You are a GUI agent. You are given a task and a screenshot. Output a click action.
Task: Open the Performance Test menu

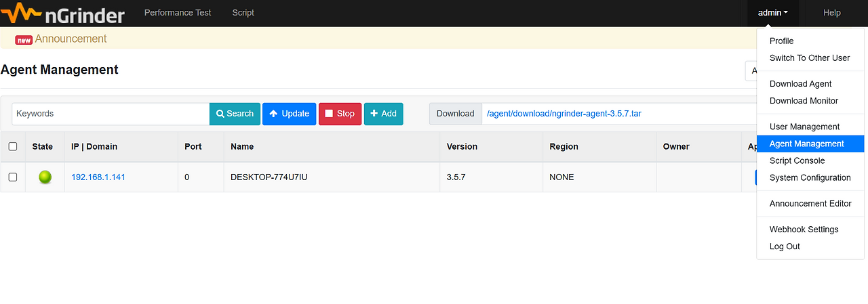[178, 13]
